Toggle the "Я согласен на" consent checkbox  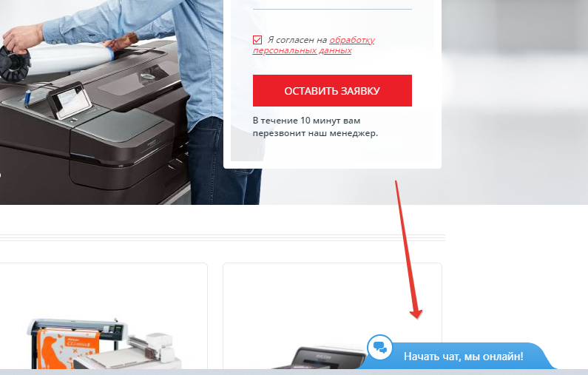(x=257, y=40)
